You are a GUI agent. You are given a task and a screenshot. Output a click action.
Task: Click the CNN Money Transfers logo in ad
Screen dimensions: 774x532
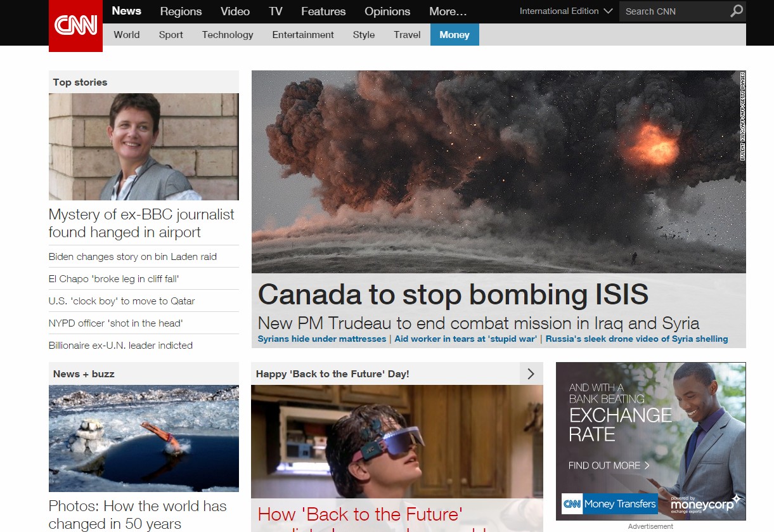coord(609,504)
